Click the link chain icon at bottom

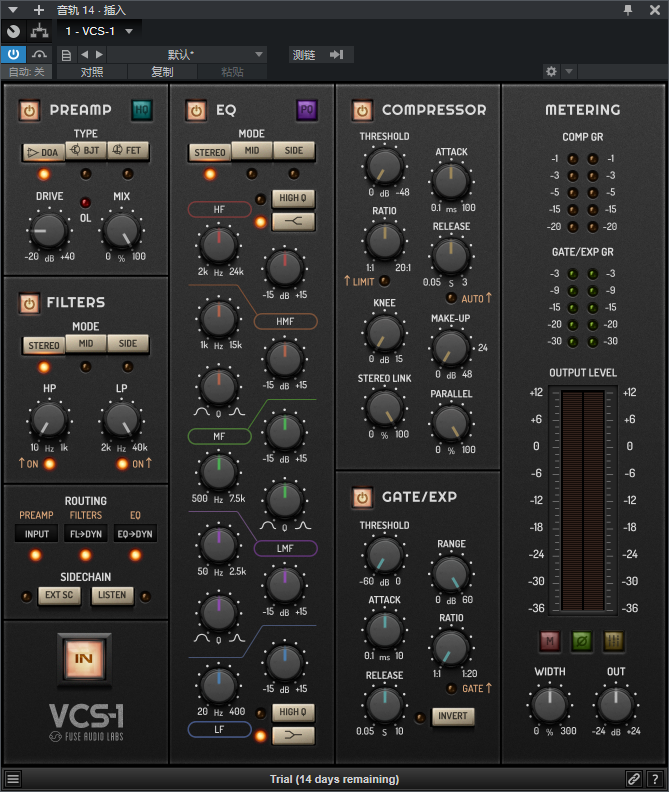pyautogui.click(x=634, y=779)
